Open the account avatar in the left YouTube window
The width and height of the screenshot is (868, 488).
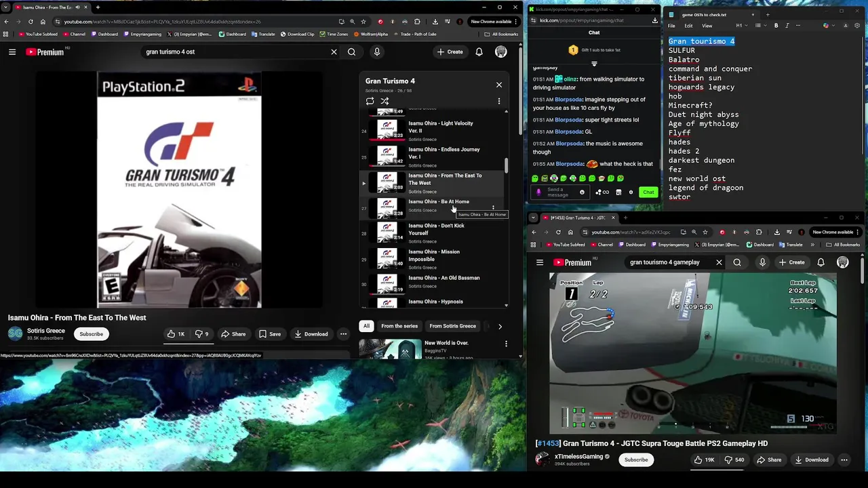(501, 52)
